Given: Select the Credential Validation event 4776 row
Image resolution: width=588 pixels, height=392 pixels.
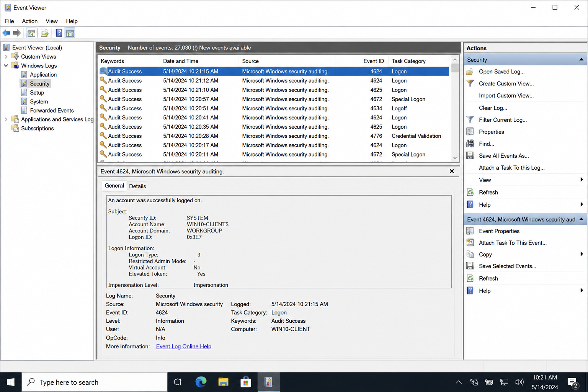Looking at the screenshot, I should click(x=274, y=136).
